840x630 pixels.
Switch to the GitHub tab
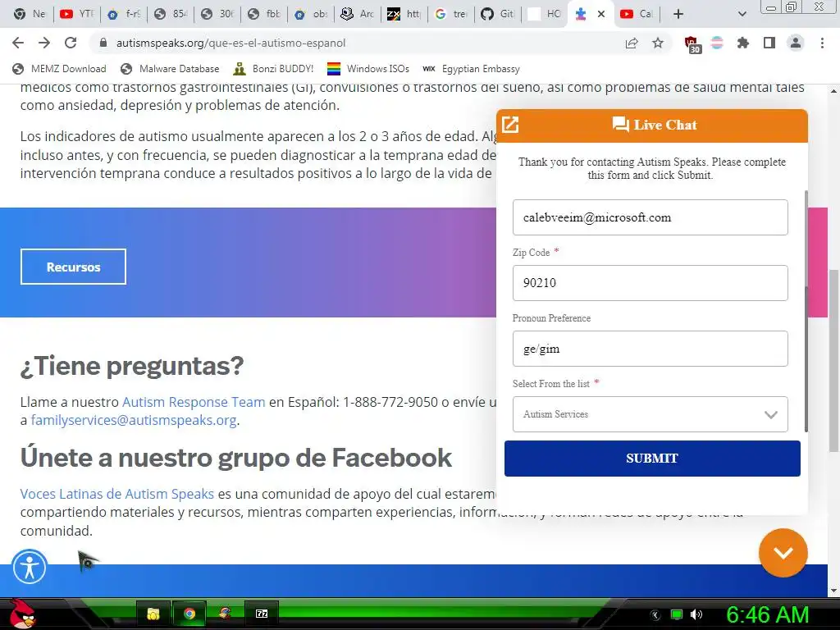pos(498,14)
